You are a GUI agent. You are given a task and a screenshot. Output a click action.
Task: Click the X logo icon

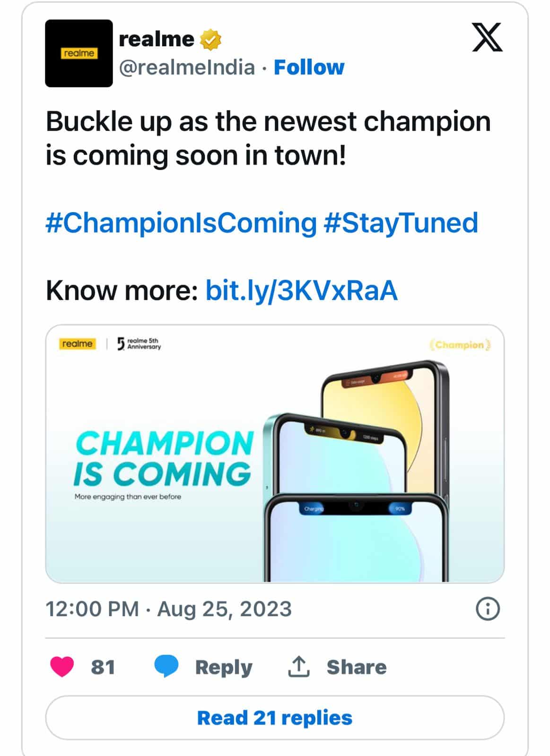pos(488,37)
